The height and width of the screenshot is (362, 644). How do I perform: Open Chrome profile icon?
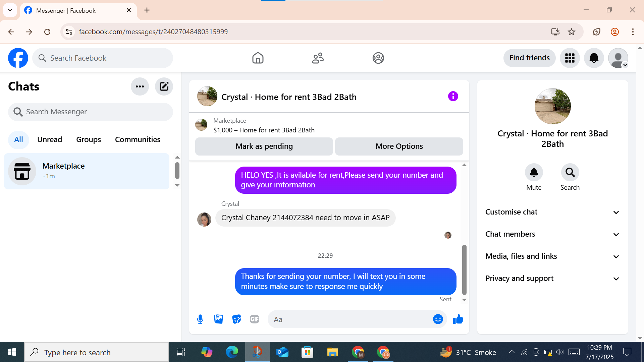[x=615, y=32]
